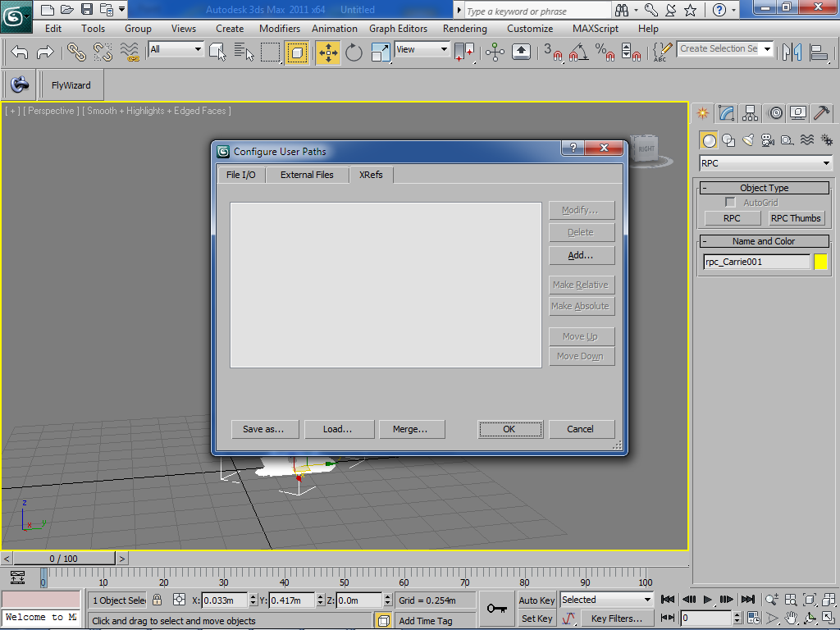The height and width of the screenshot is (630, 840).
Task: Collapse the Name and Color rollout
Action: tap(764, 242)
